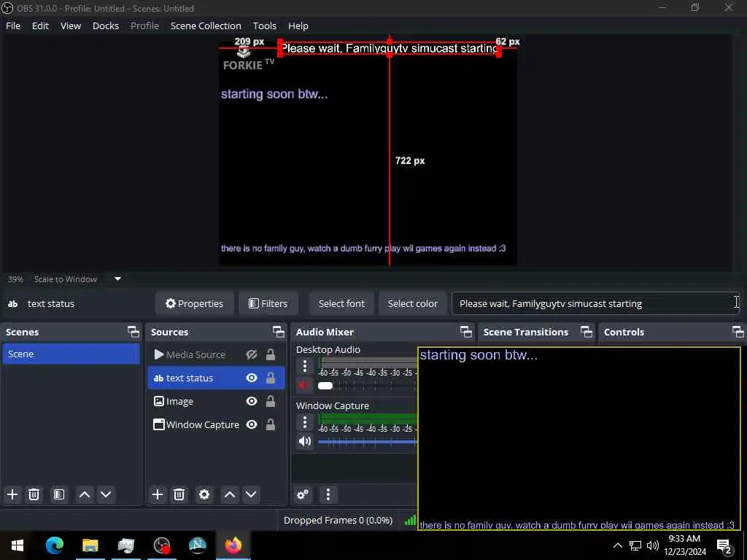Image resolution: width=747 pixels, height=560 pixels.
Task: Adjust Window Capture volume slider
Action: coord(368,442)
